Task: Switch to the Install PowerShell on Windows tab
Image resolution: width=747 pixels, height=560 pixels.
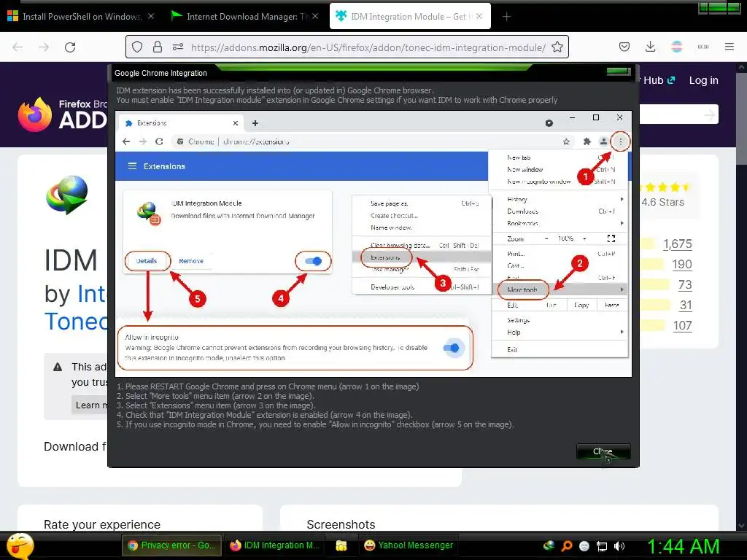Action: pyautogui.click(x=81, y=16)
